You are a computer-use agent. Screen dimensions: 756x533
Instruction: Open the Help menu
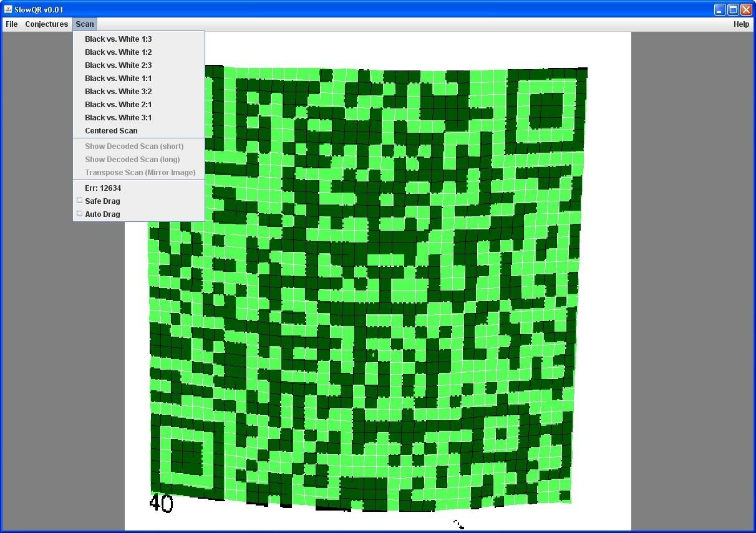tap(741, 24)
